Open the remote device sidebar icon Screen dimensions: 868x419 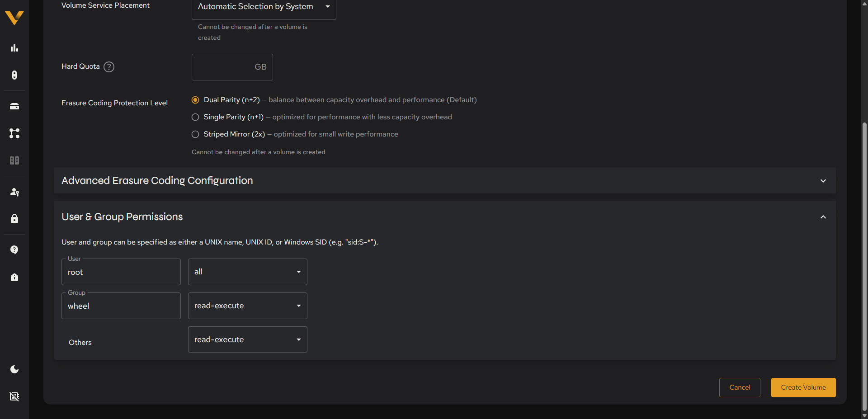coord(14,75)
